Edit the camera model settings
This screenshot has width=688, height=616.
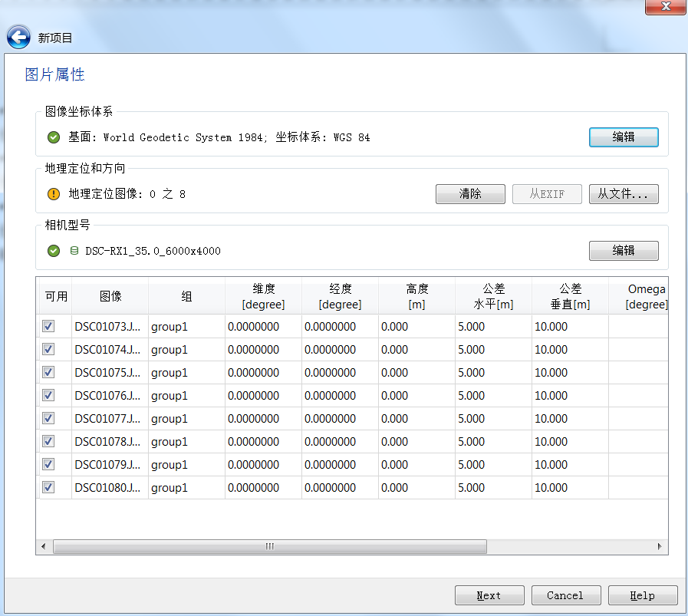(624, 251)
